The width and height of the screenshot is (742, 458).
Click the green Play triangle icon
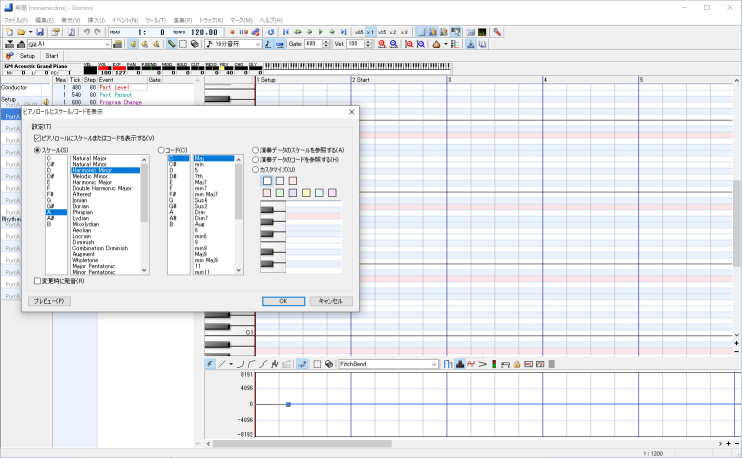321,32
